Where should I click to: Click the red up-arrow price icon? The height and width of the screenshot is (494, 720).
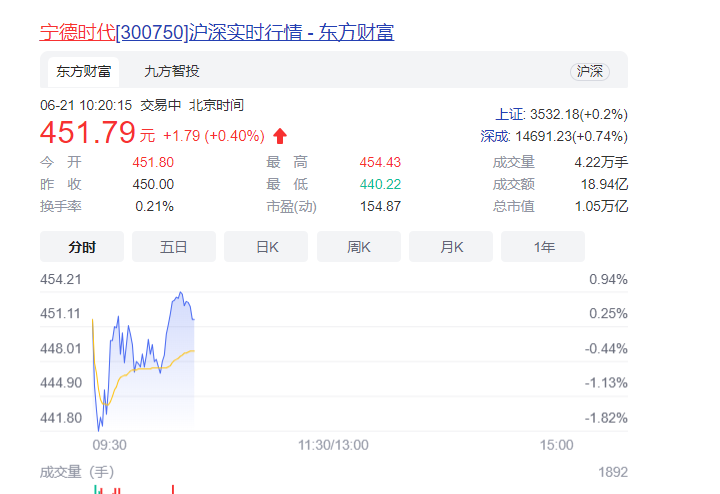(x=280, y=136)
